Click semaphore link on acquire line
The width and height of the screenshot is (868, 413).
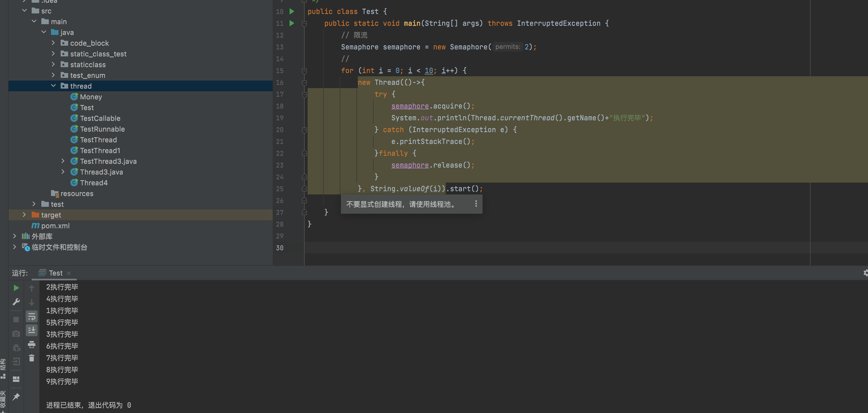click(x=409, y=106)
